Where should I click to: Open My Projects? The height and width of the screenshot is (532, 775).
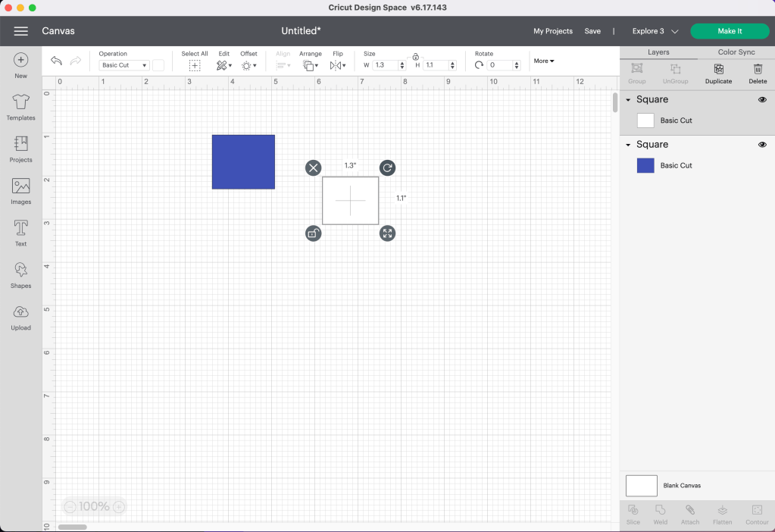(552, 31)
